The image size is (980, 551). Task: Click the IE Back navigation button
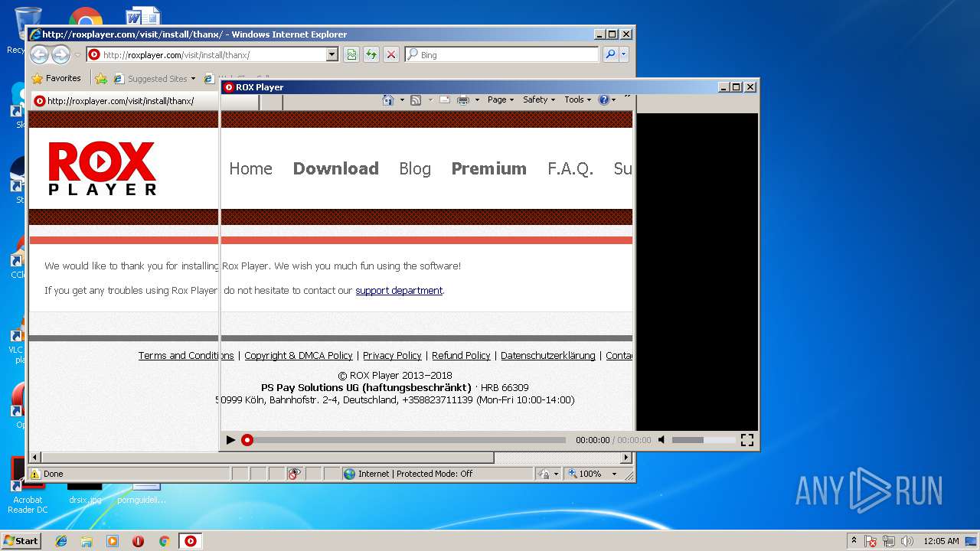(x=40, y=54)
